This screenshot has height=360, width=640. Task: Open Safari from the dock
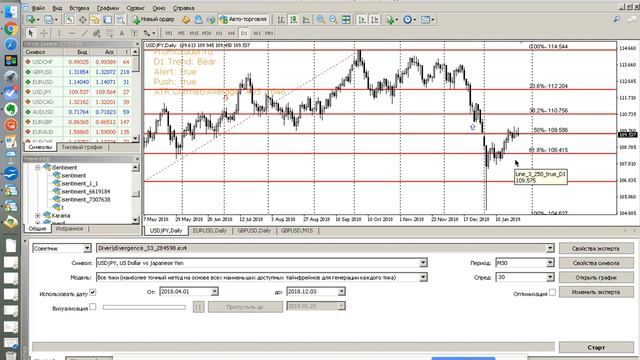point(11,44)
